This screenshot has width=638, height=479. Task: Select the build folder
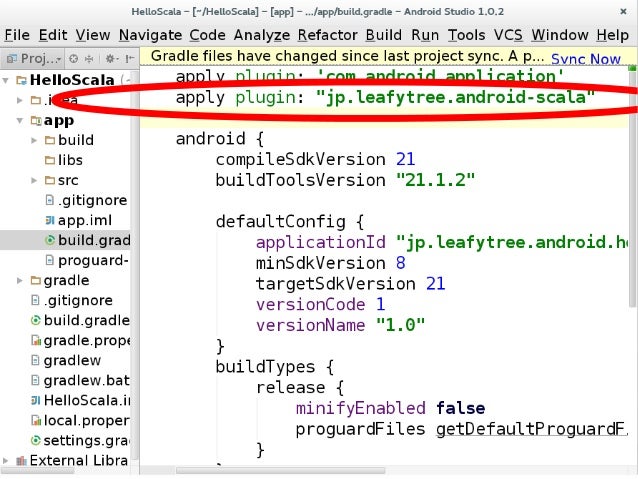point(76,140)
